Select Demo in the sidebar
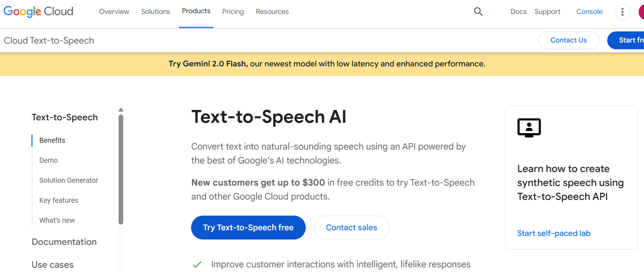Image resolution: width=644 pixels, height=272 pixels. (49, 160)
